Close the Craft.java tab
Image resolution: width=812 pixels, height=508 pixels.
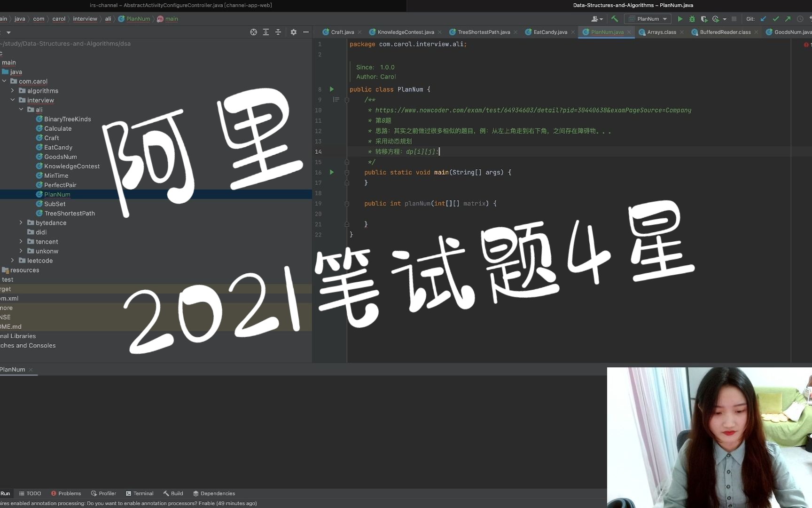tap(359, 32)
